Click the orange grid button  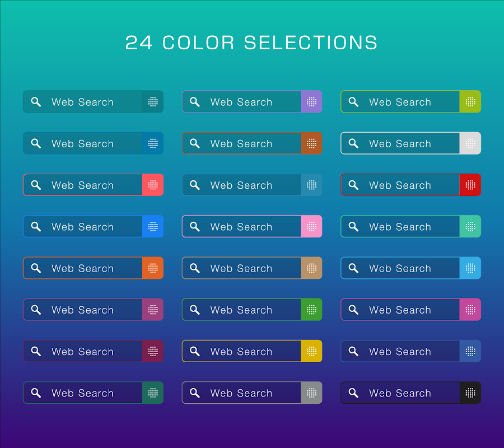(x=153, y=268)
